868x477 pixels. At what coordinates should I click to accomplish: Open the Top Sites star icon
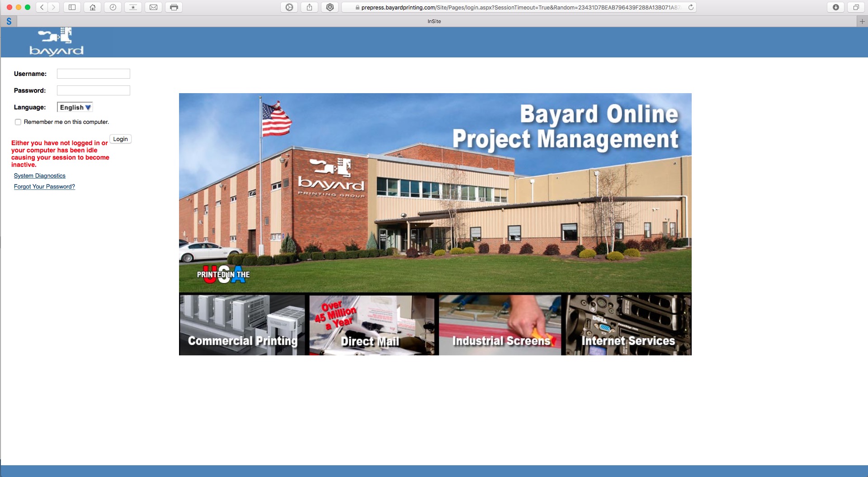tap(133, 7)
